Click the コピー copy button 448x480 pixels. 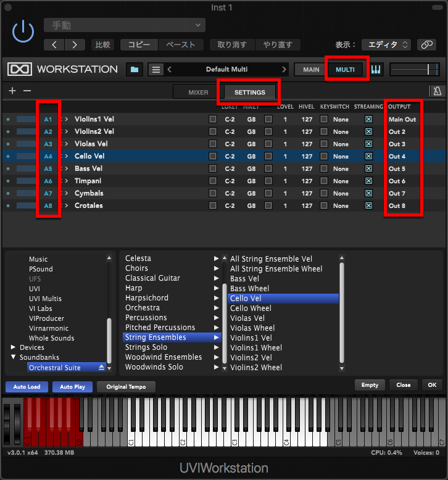(139, 44)
